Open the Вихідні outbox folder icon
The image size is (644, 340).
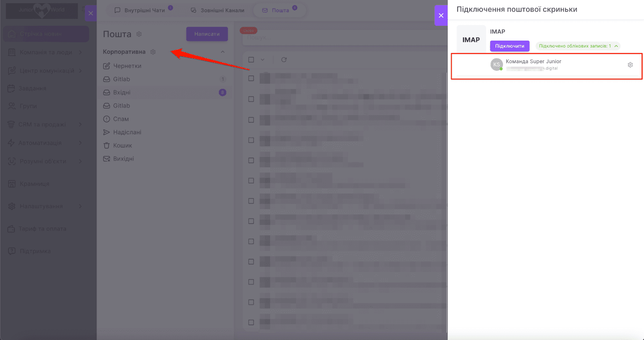pyautogui.click(x=107, y=159)
